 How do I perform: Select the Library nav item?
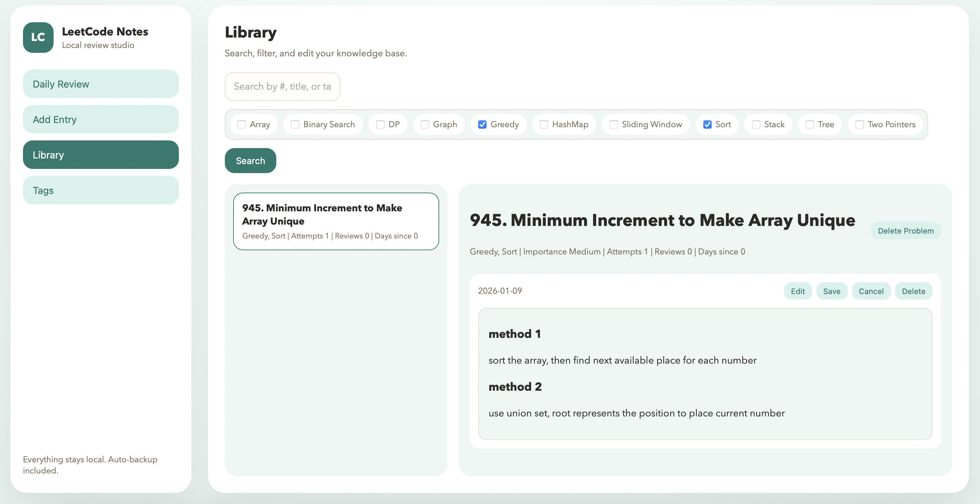[101, 155]
